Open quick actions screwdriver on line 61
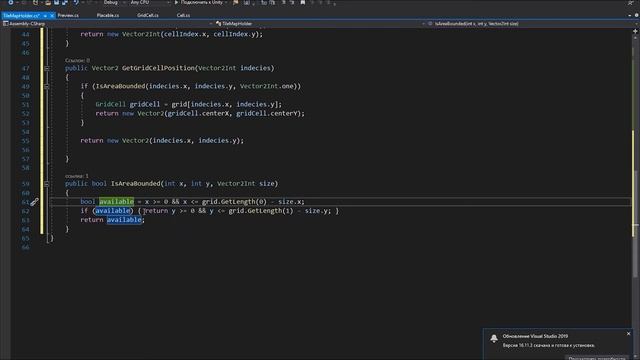Screen dimensions: 640x360 point(34,202)
